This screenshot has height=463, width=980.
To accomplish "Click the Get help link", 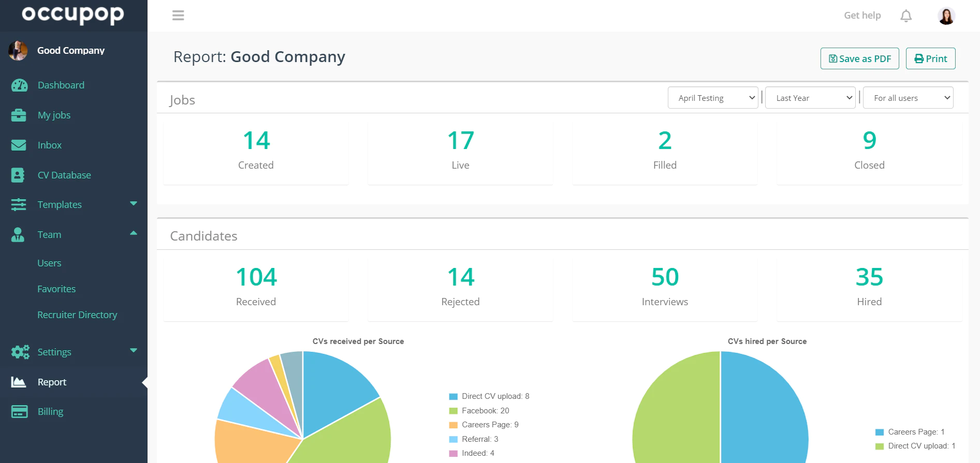I will pyautogui.click(x=862, y=16).
